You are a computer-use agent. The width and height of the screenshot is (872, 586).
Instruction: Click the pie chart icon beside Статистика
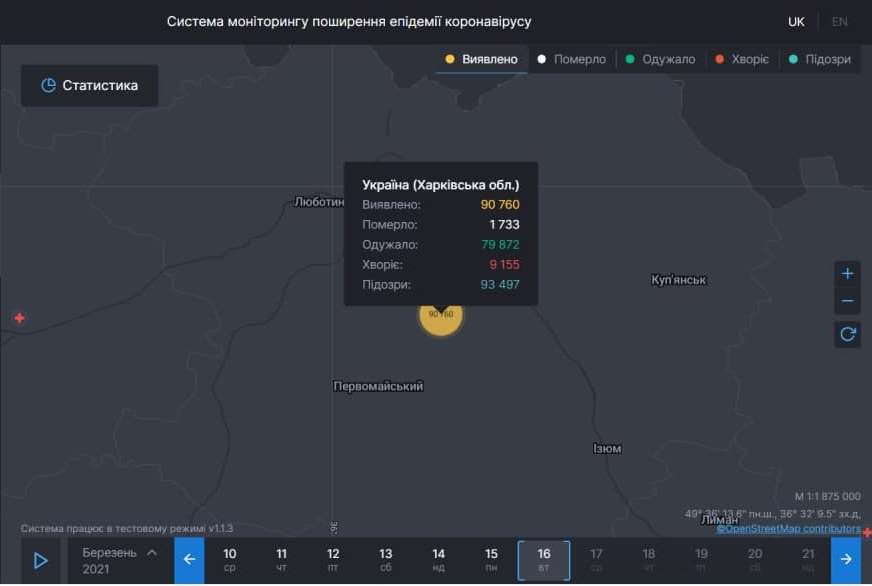tap(49, 85)
